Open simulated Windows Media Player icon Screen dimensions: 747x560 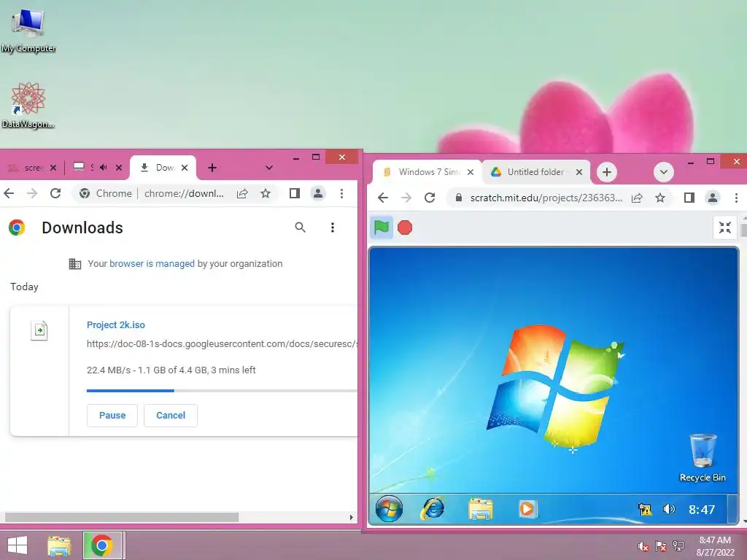[x=527, y=508]
